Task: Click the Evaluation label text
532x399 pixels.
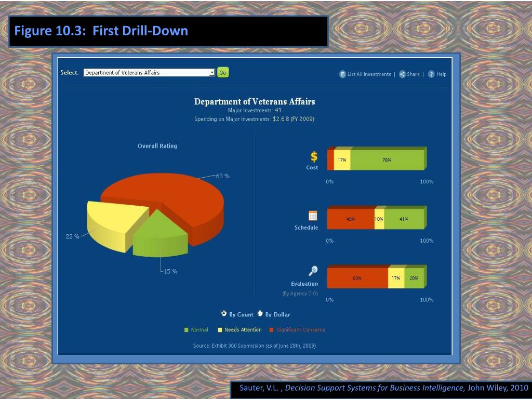Action: click(304, 284)
